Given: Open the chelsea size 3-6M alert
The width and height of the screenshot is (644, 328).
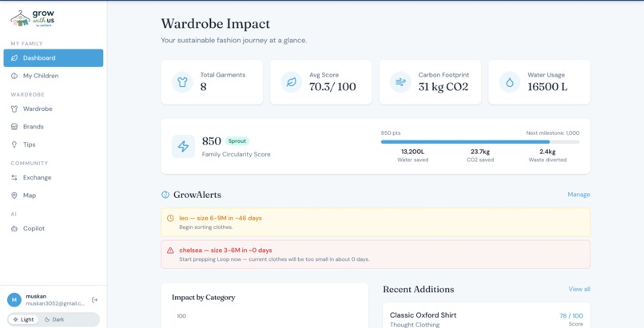Looking at the screenshot, I should click(x=376, y=255).
